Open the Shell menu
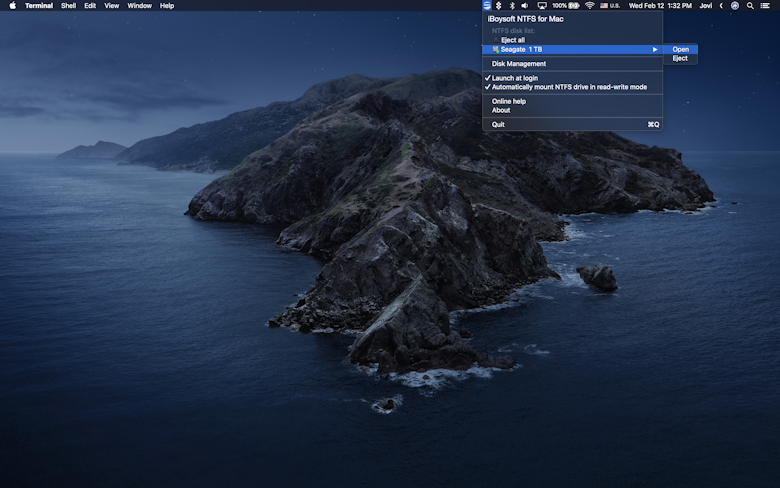The image size is (780, 488). [68, 5]
